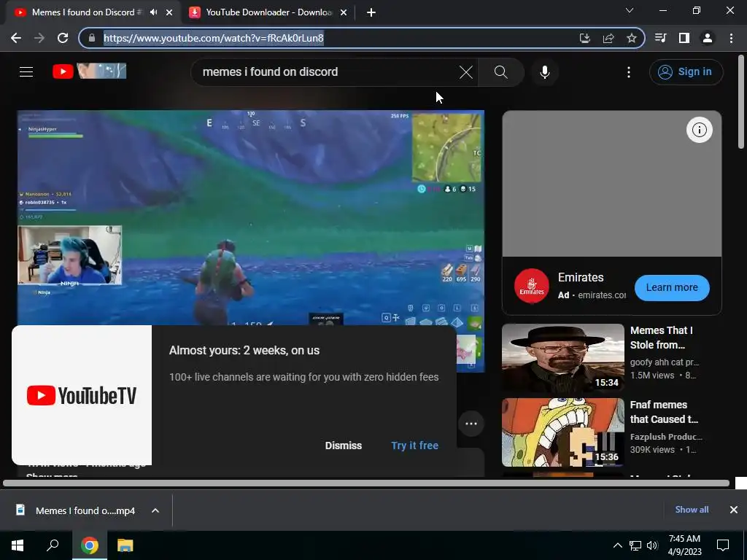Viewport: 747px width, 560px height.
Task: Click the YouTubeTV promo logo image
Action: click(82, 395)
